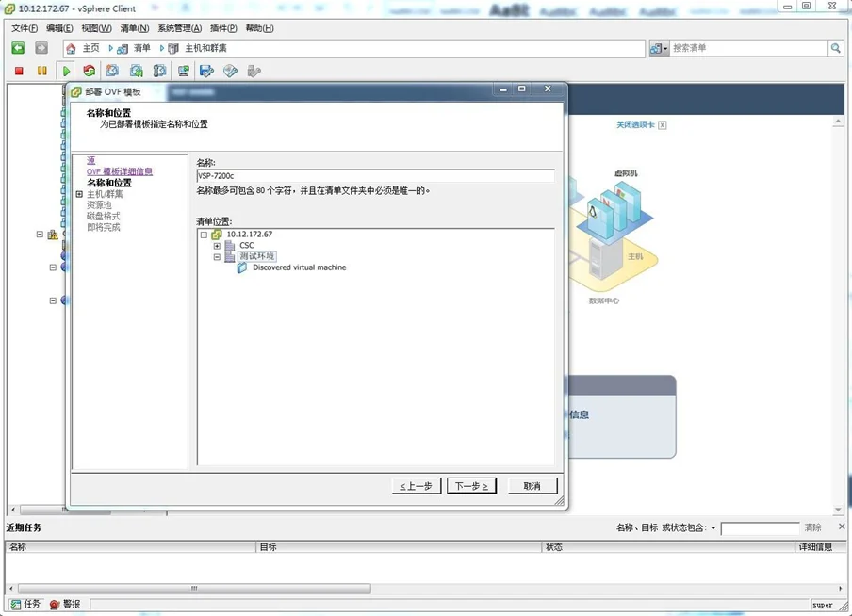852x616 pixels.
Task: Collapse the 10.12.172.67 tree node
Action: (x=204, y=235)
